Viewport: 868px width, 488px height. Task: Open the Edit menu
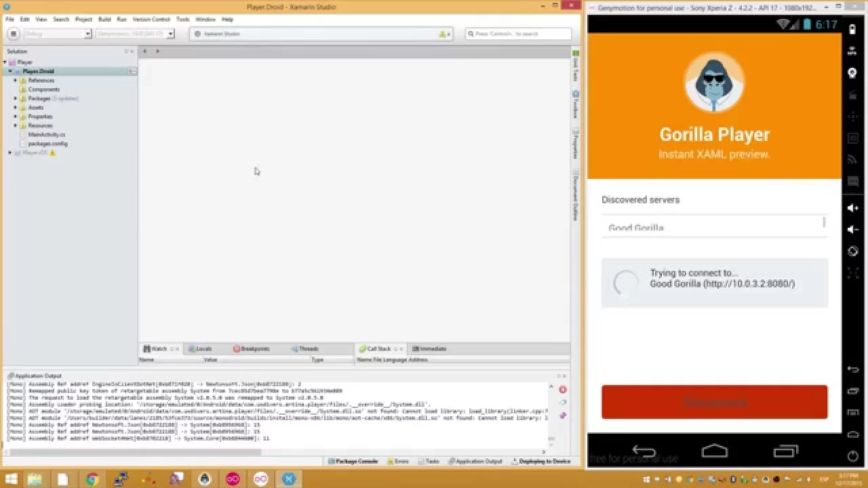[24, 20]
